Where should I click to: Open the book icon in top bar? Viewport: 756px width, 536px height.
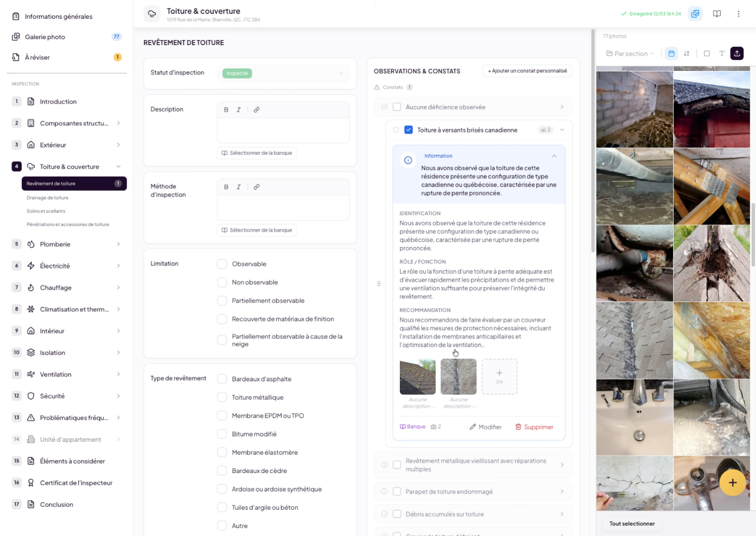pos(717,14)
